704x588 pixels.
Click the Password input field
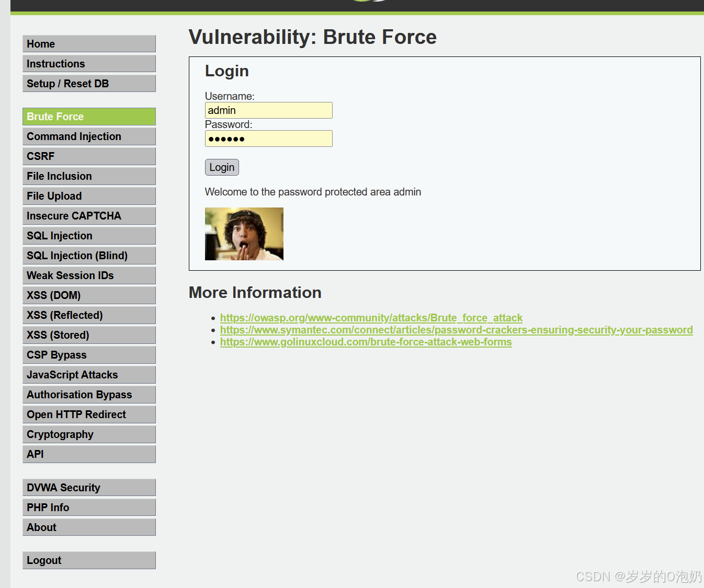coord(268,139)
